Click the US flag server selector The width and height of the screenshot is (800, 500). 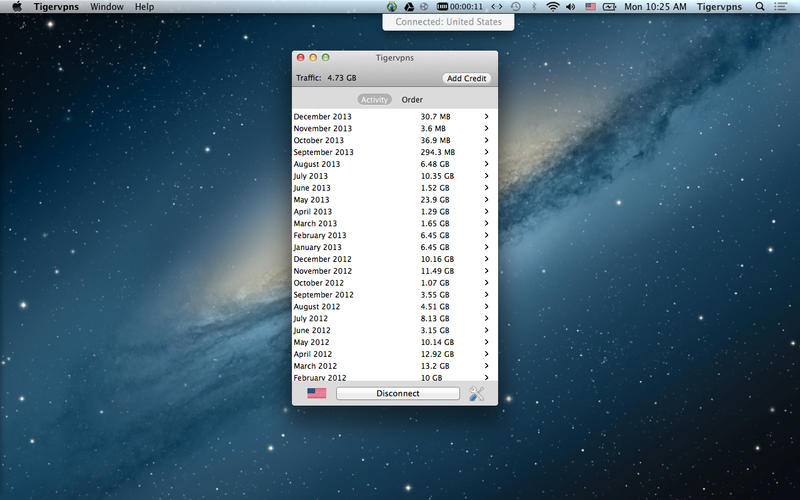click(316, 393)
